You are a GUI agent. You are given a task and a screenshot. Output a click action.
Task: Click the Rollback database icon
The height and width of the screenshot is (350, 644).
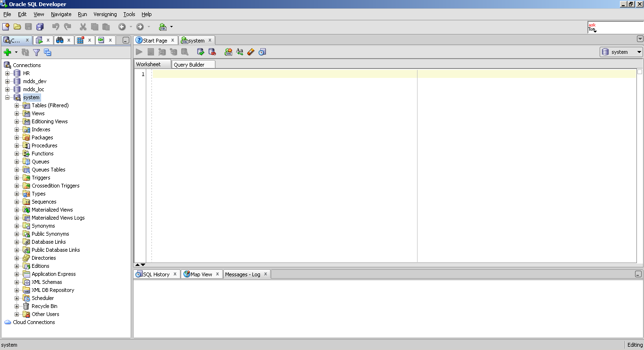(x=212, y=52)
